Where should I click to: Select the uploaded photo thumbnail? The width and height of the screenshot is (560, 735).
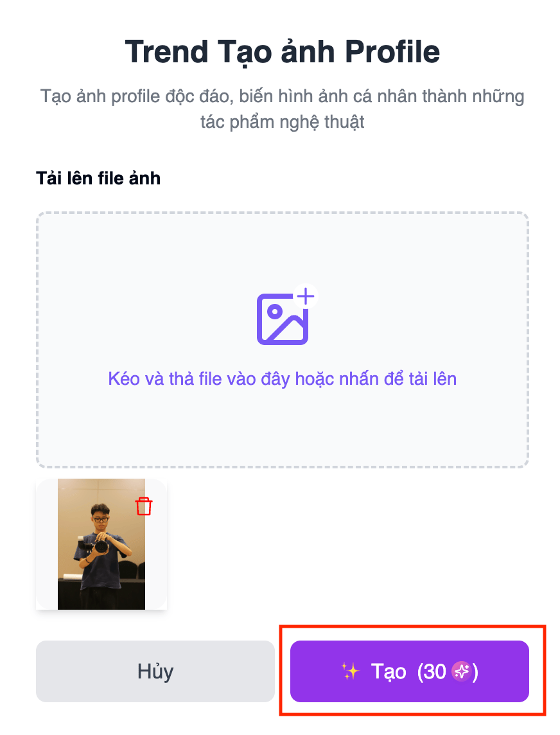101,544
